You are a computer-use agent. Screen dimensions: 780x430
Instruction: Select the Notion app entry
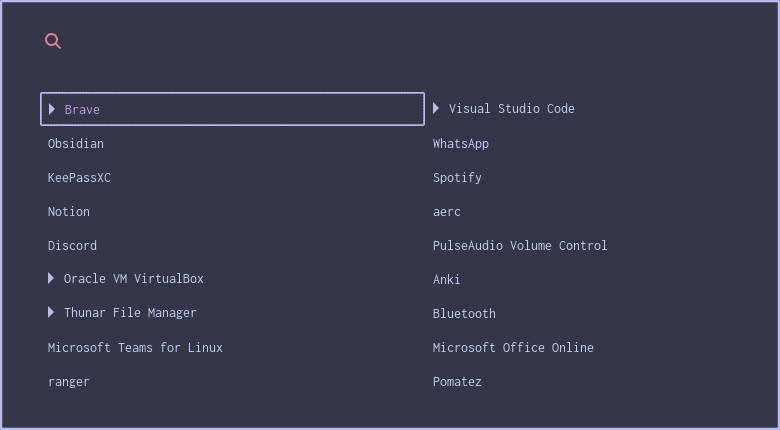(69, 212)
